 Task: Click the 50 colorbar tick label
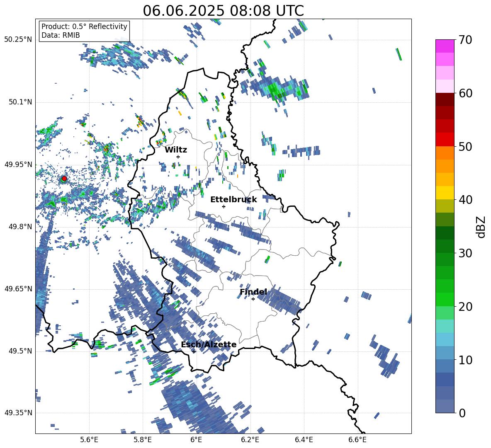(x=465, y=146)
